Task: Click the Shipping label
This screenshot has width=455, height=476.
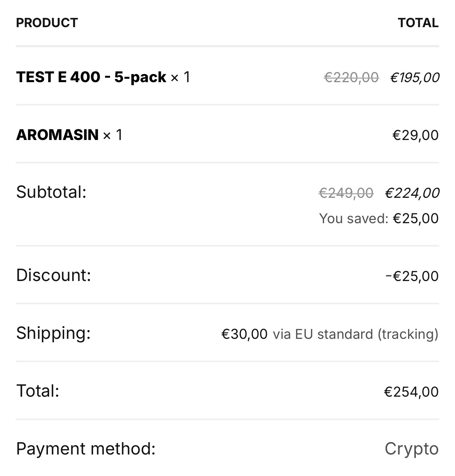Action: click(53, 333)
